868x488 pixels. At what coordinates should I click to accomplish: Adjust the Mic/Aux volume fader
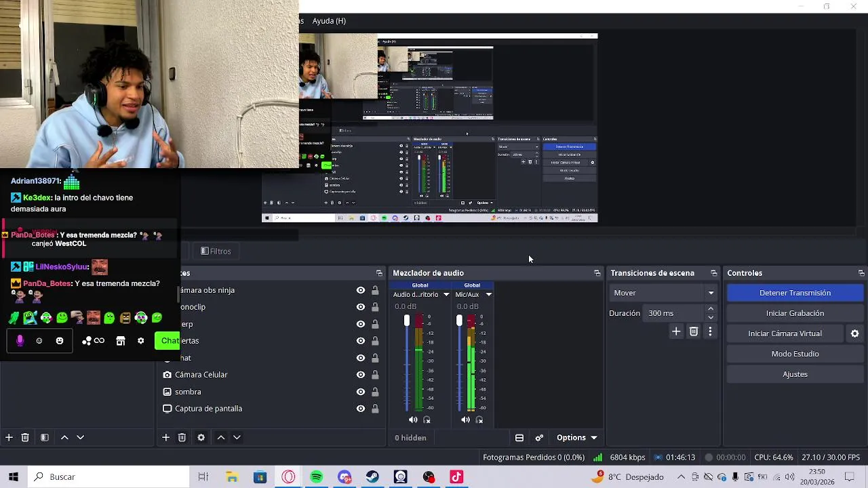pyautogui.click(x=459, y=321)
